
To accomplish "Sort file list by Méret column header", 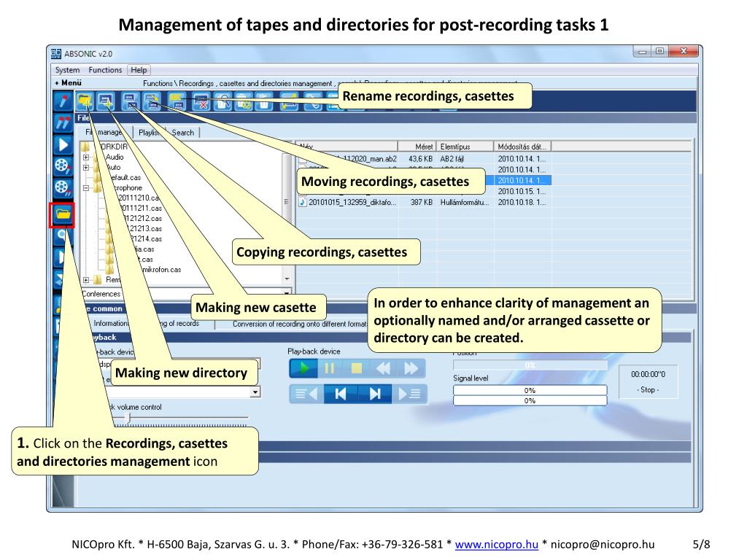I will point(417,146).
